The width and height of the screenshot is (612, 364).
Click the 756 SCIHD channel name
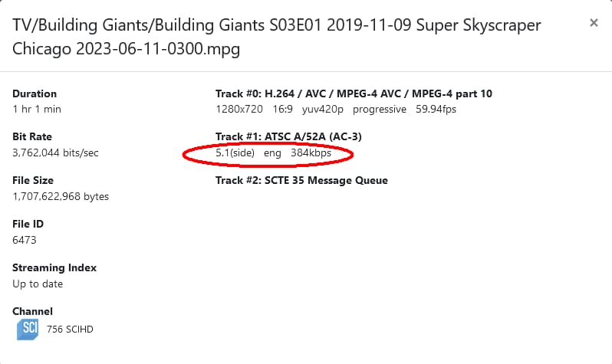pyautogui.click(x=70, y=330)
